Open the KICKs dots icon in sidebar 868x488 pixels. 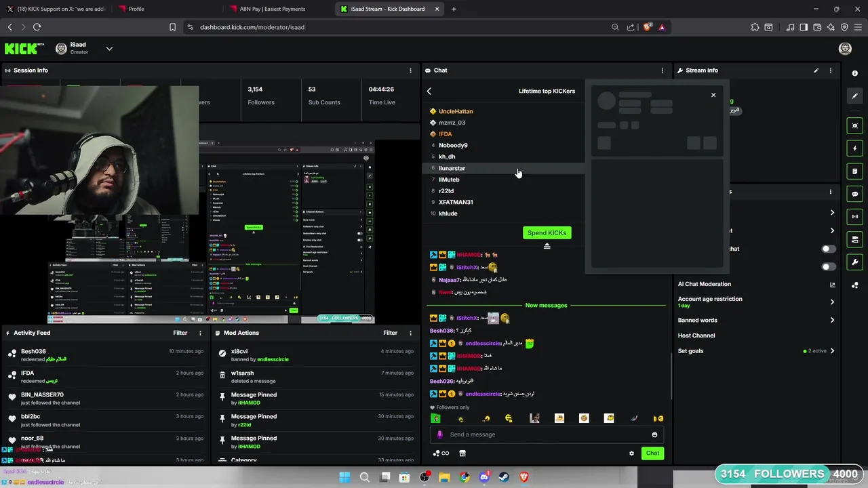pyautogui.click(x=855, y=285)
